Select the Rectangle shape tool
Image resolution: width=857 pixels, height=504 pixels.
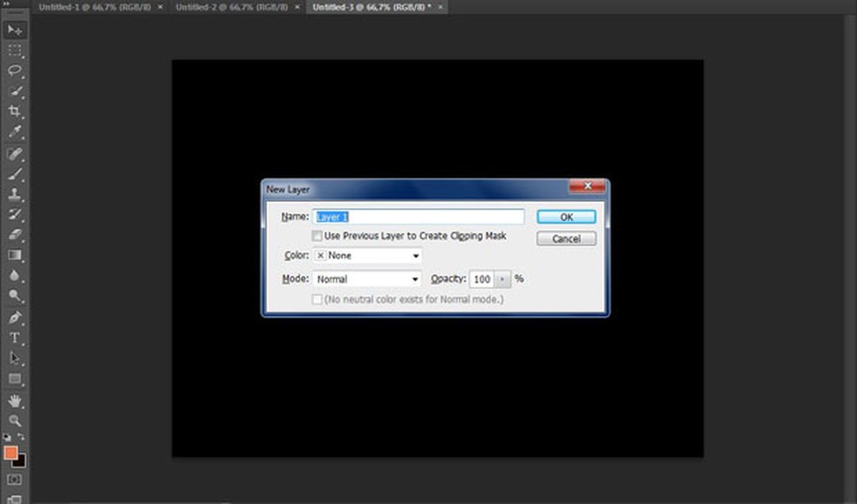(15, 379)
